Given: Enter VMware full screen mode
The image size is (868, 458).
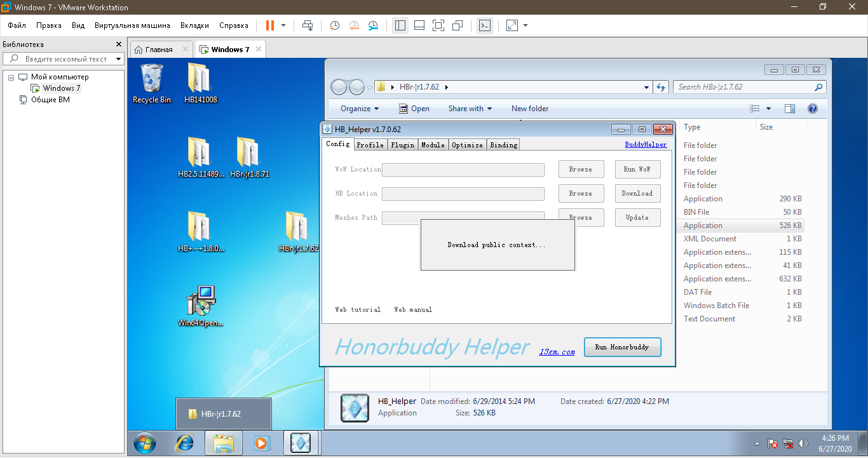Looking at the screenshot, I should pyautogui.click(x=438, y=25).
